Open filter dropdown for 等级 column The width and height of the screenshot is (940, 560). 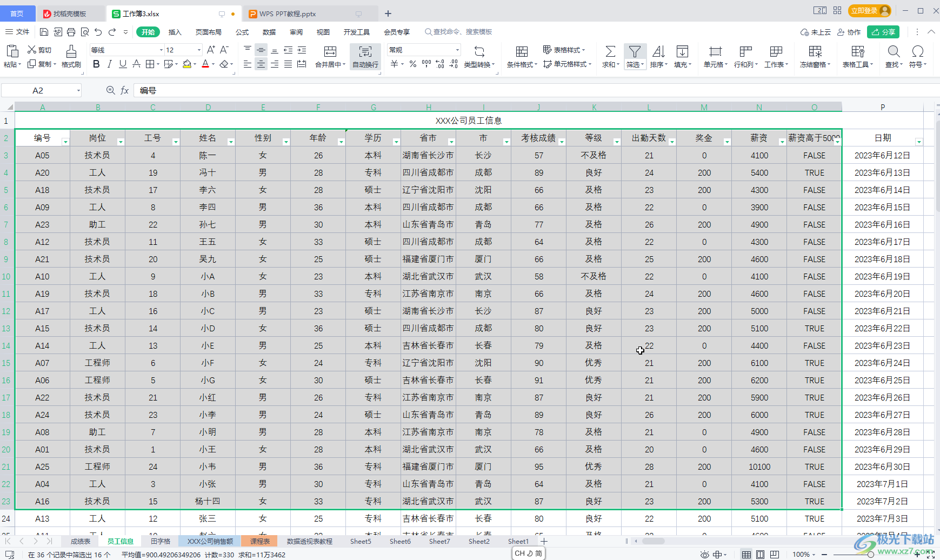point(617,142)
